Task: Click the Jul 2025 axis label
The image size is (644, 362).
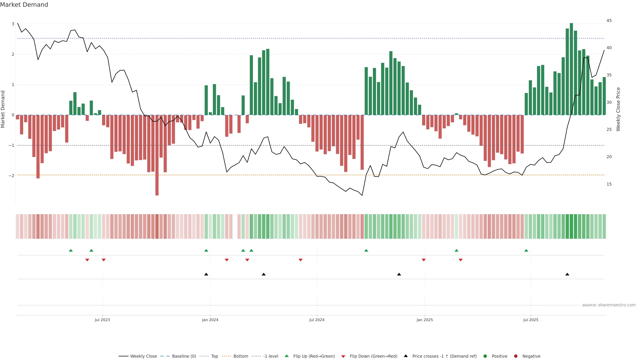Action: point(531,320)
